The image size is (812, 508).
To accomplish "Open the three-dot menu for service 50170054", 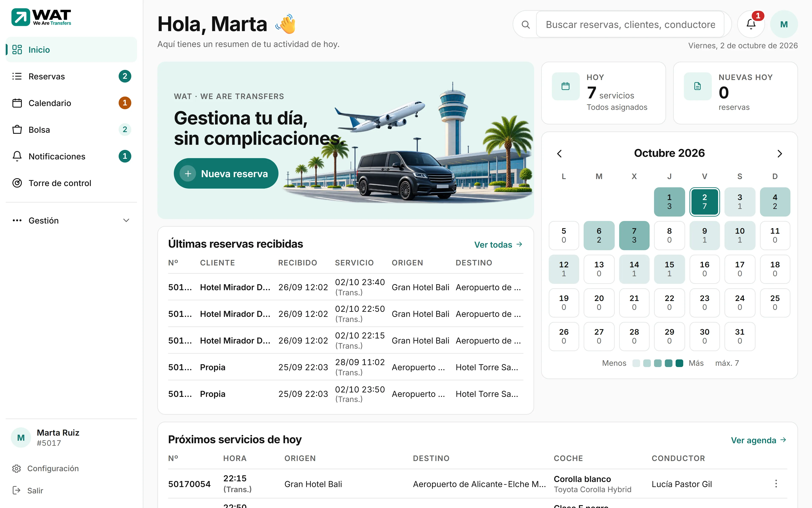I will 776,484.
